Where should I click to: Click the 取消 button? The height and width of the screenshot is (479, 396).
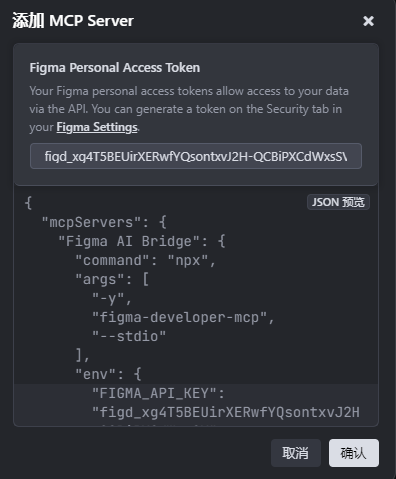[296, 453]
